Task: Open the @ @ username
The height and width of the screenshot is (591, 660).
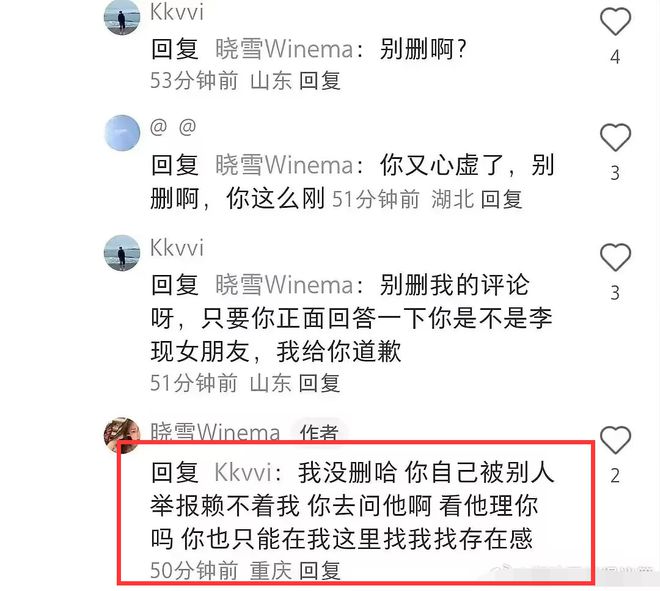Action: pyautogui.click(x=173, y=127)
